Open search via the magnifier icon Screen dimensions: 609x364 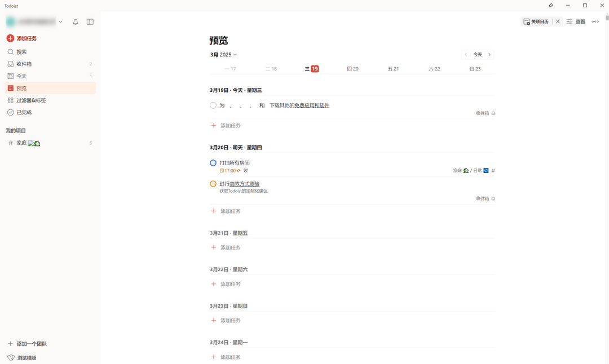coord(11,51)
